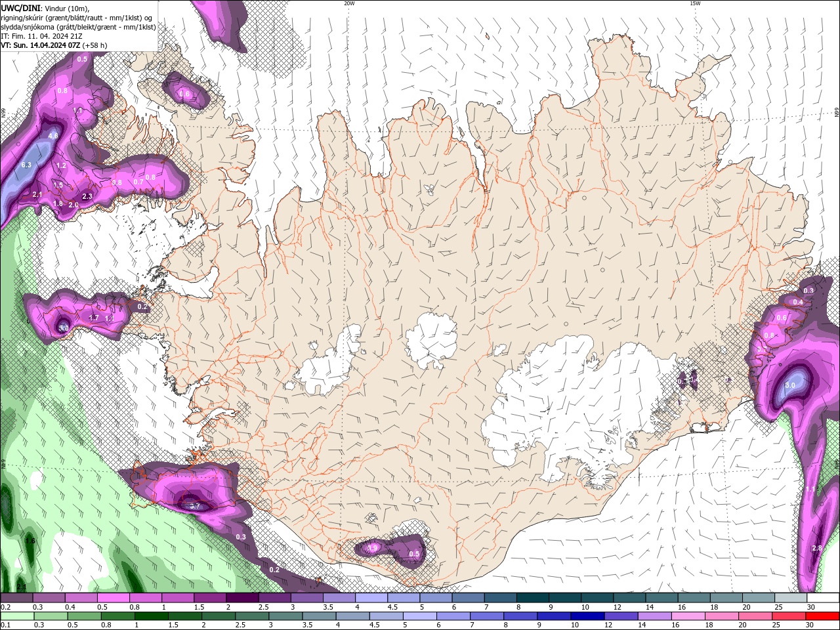Image resolution: width=840 pixels, height=630 pixels.
Task: Select the dark mauve 0.2 swatch, upper legend row
Action: coord(16,598)
